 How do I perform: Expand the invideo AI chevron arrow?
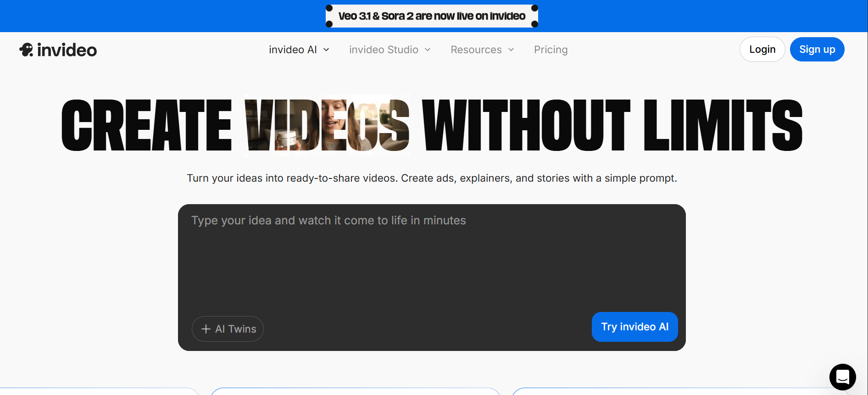coord(327,50)
